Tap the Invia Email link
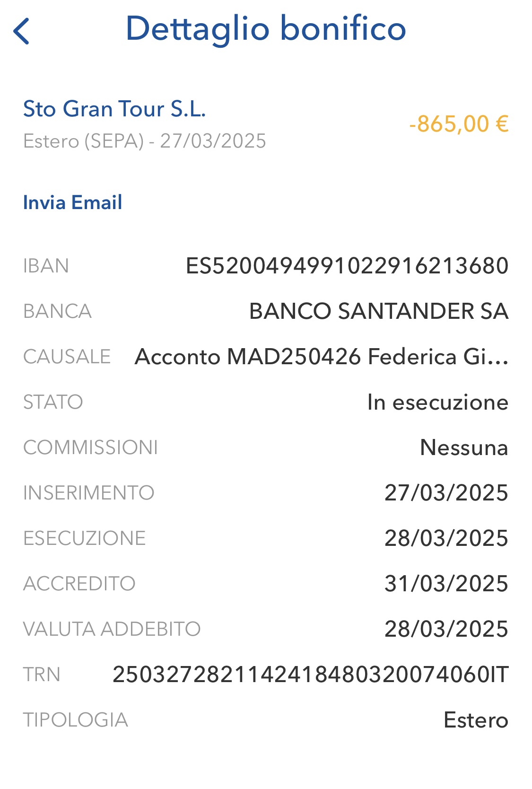 pos(72,202)
